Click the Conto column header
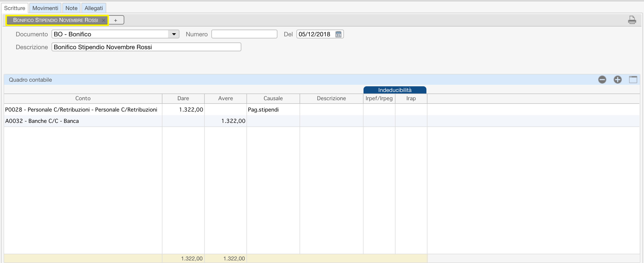 (x=83, y=98)
